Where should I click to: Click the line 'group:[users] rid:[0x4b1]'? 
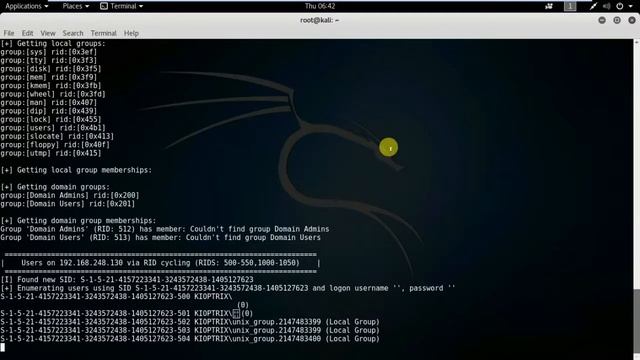[53, 128]
